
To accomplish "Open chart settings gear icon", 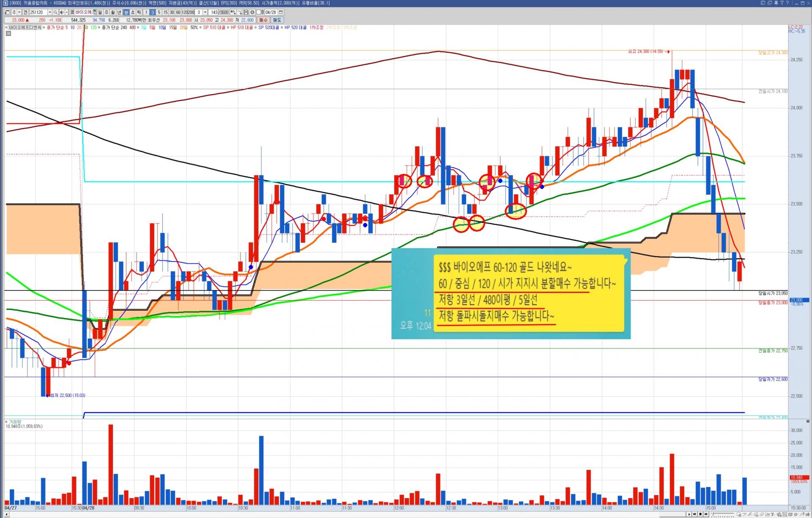I will click(x=252, y=12).
